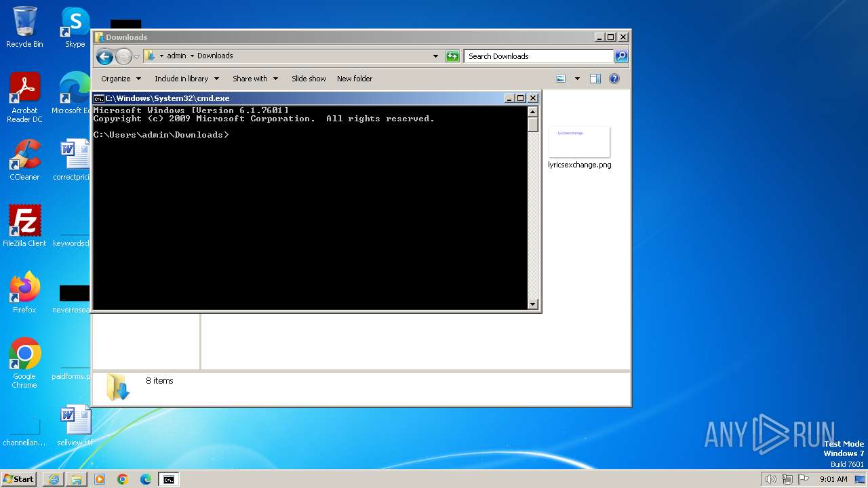The height and width of the screenshot is (488, 868).
Task: Click the search magnifier in Downloads
Action: [x=620, y=56]
